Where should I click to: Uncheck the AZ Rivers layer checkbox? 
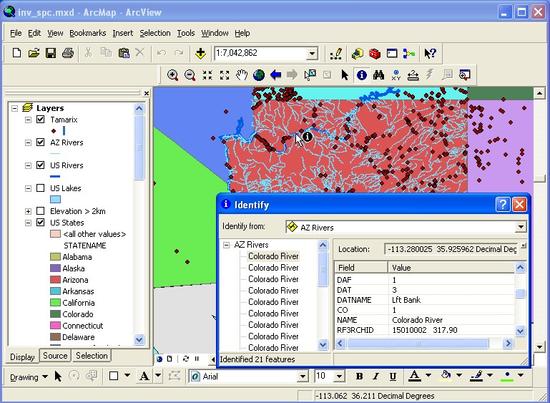click(41, 142)
